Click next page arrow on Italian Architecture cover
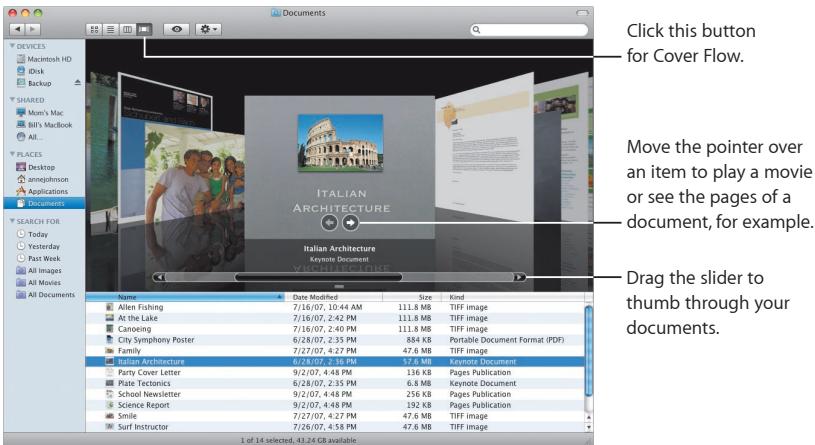The width and height of the screenshot is (815, 445). coord(351,223)
